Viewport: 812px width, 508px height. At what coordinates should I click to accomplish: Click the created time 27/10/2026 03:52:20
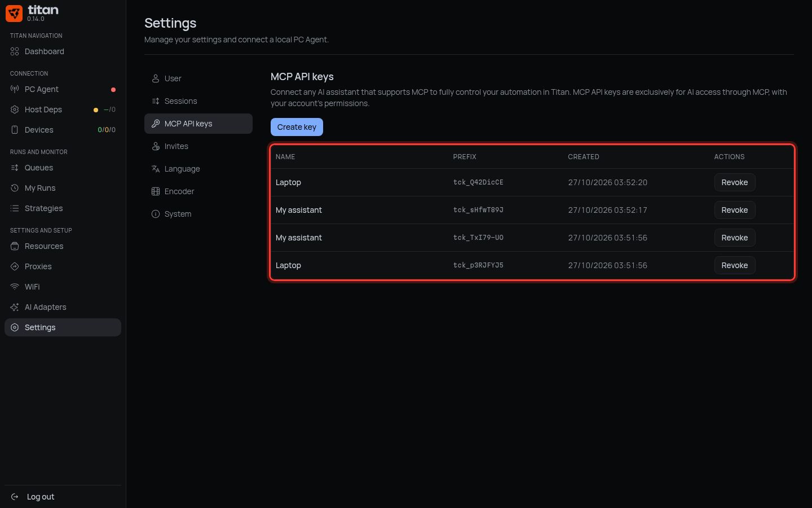(x=608, y=182)
